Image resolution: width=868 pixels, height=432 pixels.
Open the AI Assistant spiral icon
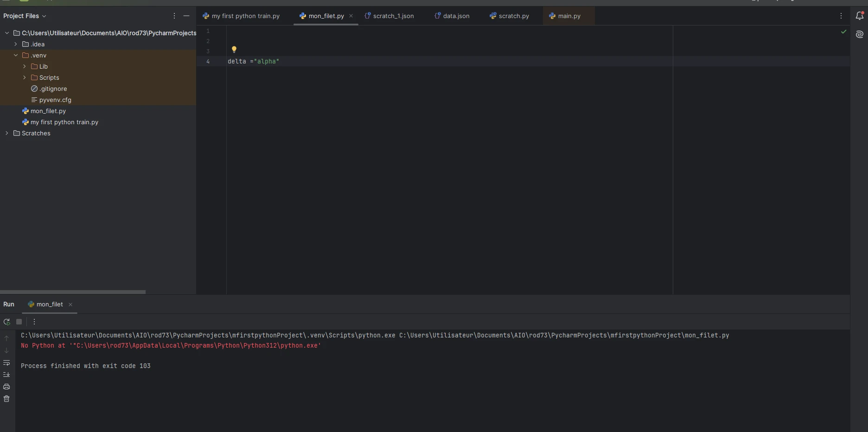tap(859, 34)
